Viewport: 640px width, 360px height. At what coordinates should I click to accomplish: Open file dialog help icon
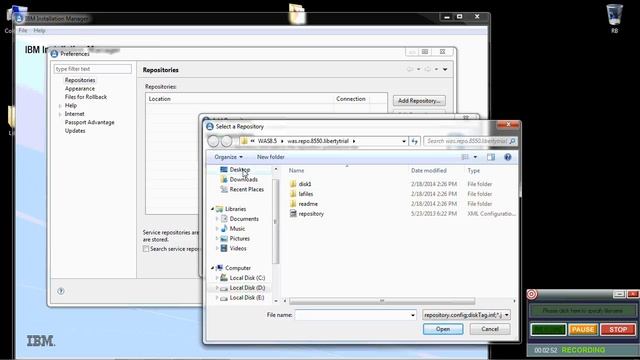(x=508, y=157)
